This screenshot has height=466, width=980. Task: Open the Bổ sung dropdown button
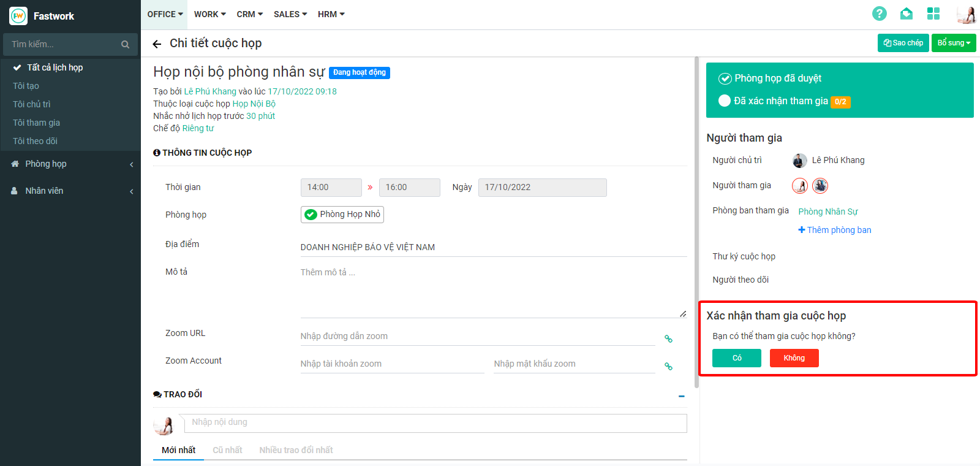[x=953, y=43]
